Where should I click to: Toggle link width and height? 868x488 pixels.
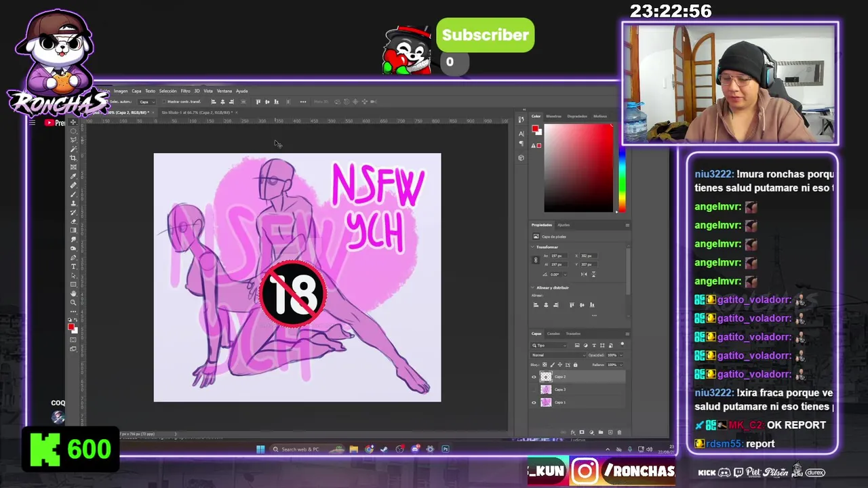tap(536, 260)
